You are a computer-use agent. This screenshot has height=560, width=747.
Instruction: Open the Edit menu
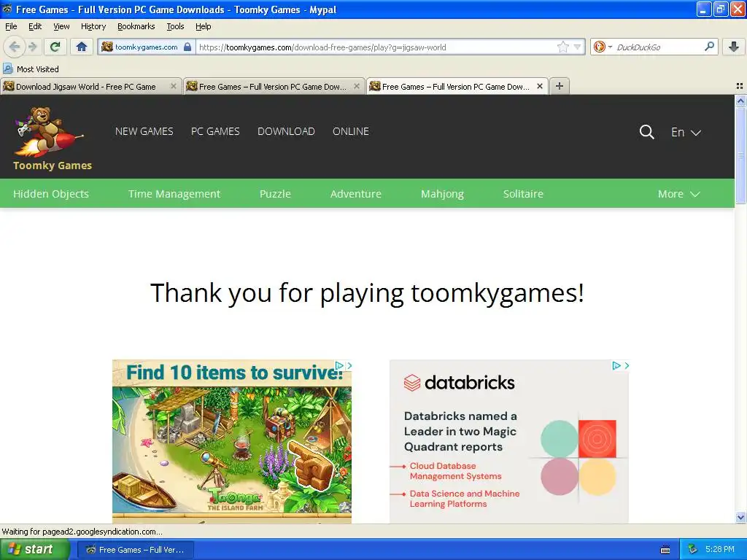[35, 26]
